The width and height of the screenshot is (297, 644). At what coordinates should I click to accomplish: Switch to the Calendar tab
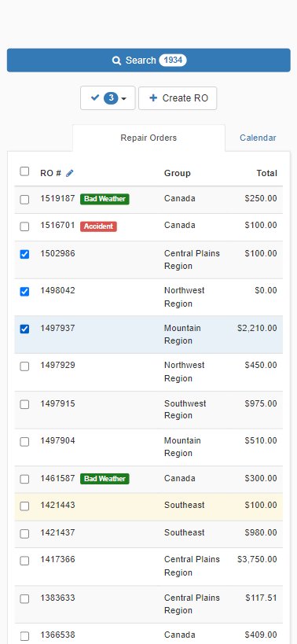[258, 138]
